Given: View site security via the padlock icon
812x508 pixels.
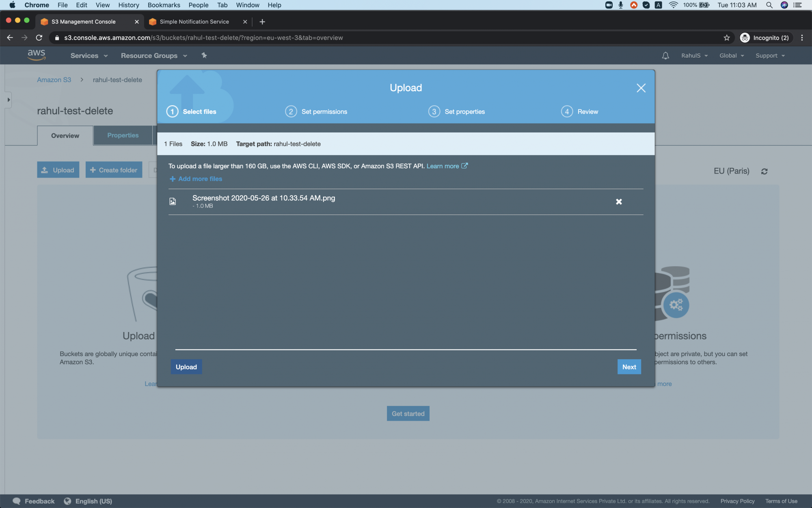Looking at the screenshot, I should [x=56, y=37].
